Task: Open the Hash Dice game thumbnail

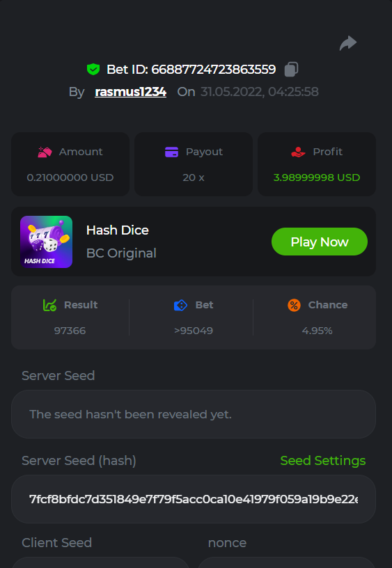Action: point(47,242)
